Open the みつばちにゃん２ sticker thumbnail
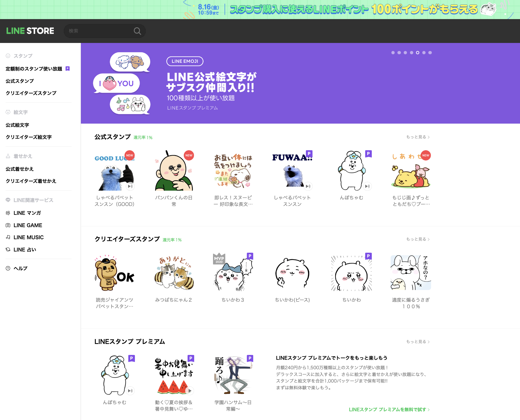This screenshot has width=520, height=420. click(x=174, y=273)
